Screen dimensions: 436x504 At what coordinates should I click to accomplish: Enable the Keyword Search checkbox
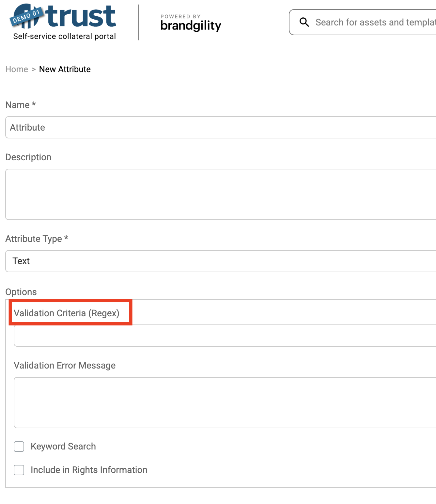[19, 447]
